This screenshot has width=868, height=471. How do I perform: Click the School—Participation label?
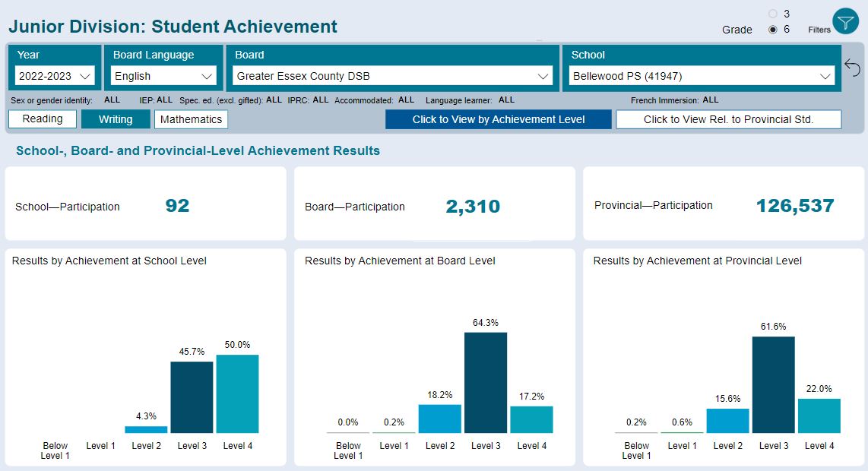(67, 207)
